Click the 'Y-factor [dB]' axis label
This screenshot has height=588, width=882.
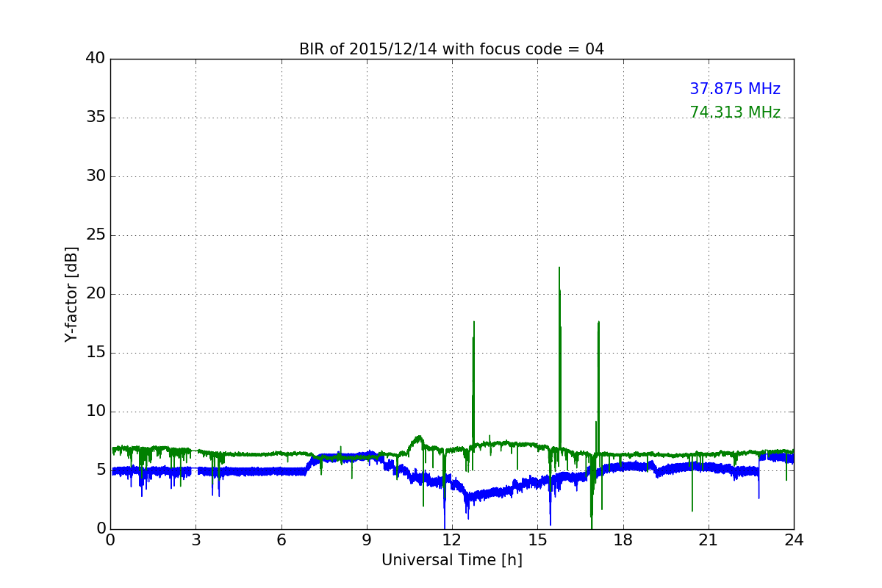(x=71, y=294)
